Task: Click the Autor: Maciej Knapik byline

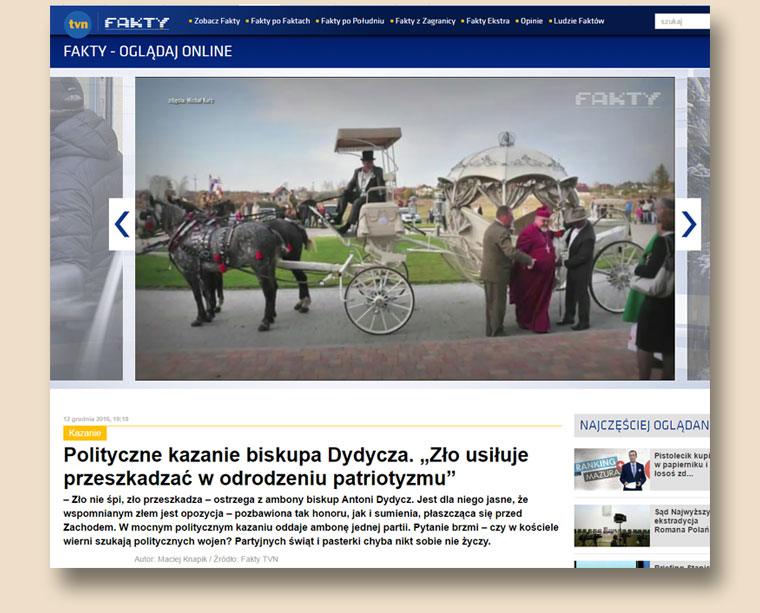Action: click(206, 559)
